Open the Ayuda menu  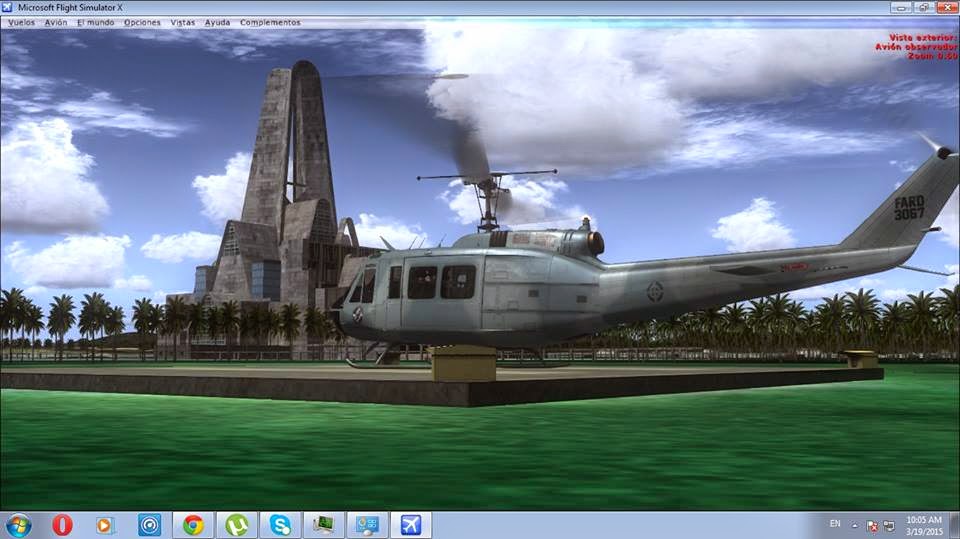click(x=217, y=22)
